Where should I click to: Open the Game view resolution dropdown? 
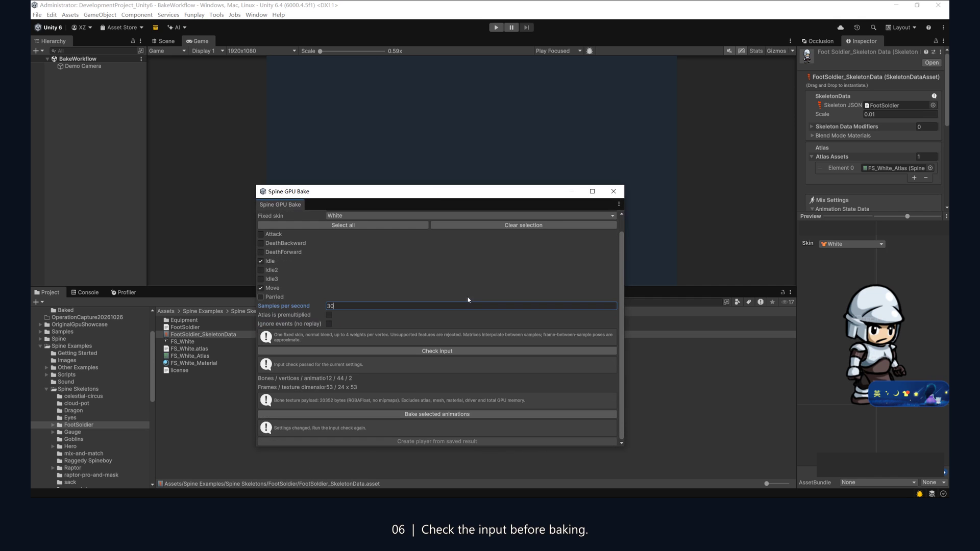261,51
